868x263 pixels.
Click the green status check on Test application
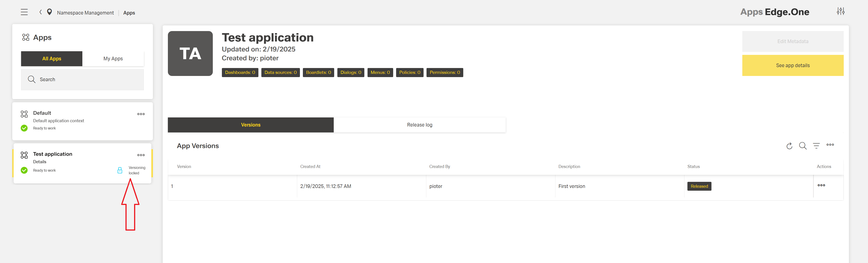point(24,170)
